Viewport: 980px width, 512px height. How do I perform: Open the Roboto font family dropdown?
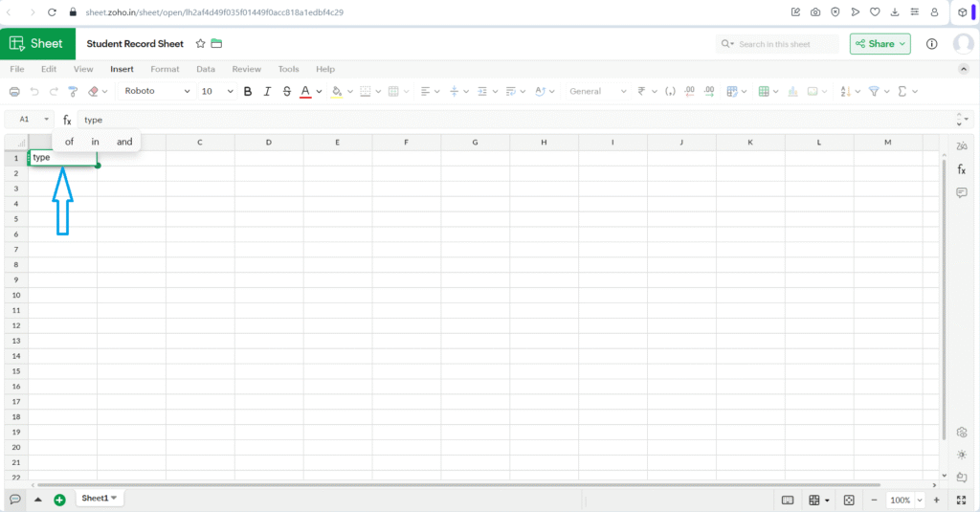pos(157,92)
